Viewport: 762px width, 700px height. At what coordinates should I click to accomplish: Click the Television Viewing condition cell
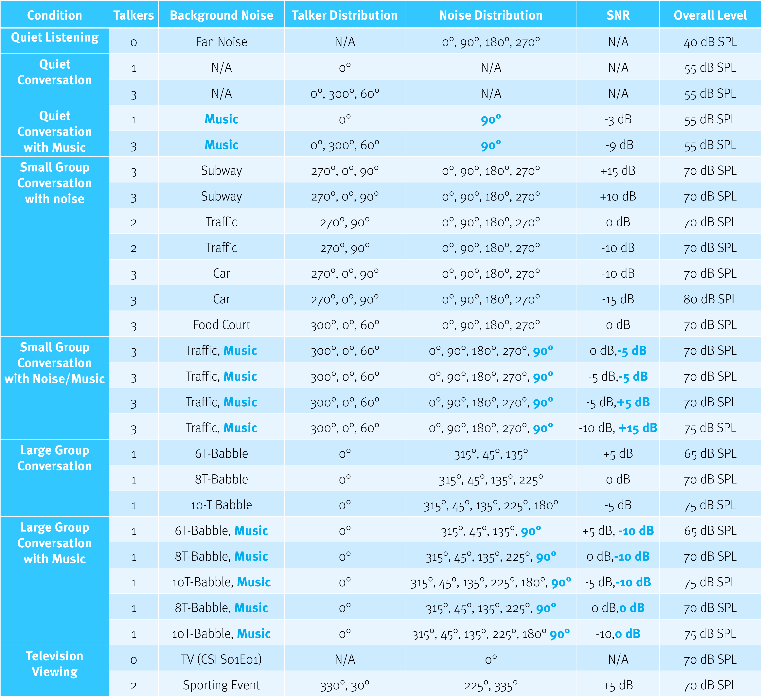coord(55,664)
